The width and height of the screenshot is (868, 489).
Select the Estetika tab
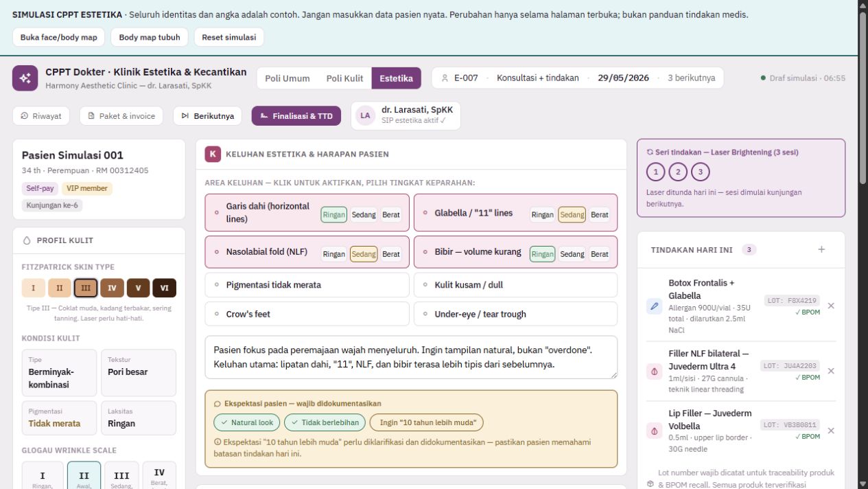pos(397,78)
